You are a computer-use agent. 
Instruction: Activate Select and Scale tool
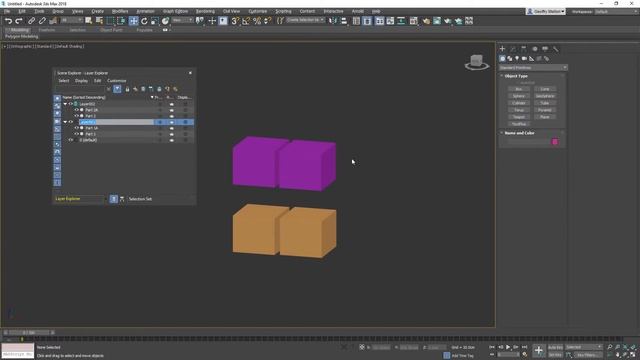(x=155, y=21)
